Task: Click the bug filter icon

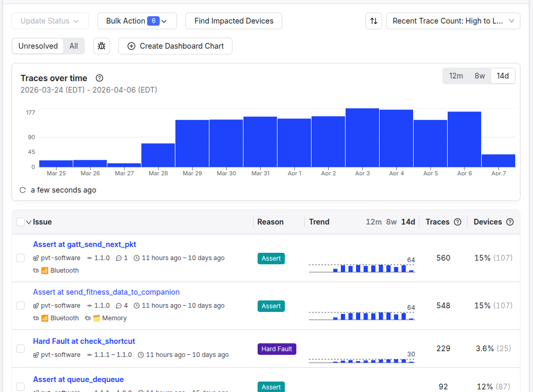Action: (102, 46)
